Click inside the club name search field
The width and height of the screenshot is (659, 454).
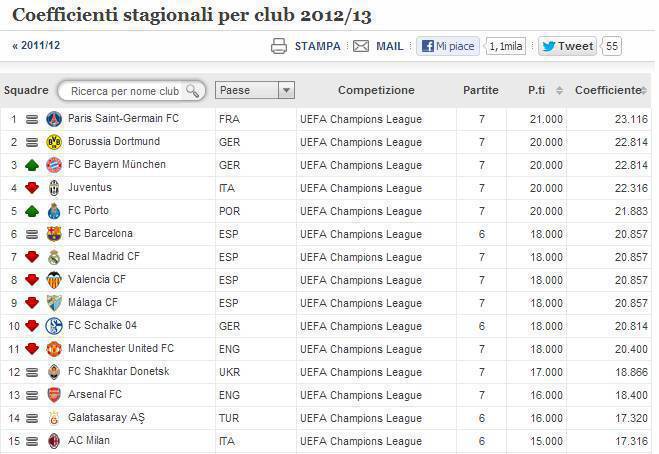pos(124,91)
